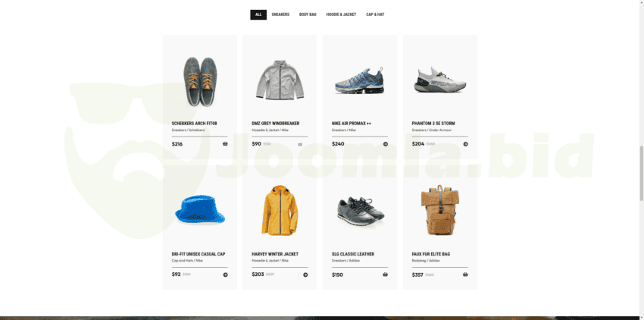
Task: Click arrow icon on Dri-Fit Unisex Casual Cap
Action: point(225,275)
